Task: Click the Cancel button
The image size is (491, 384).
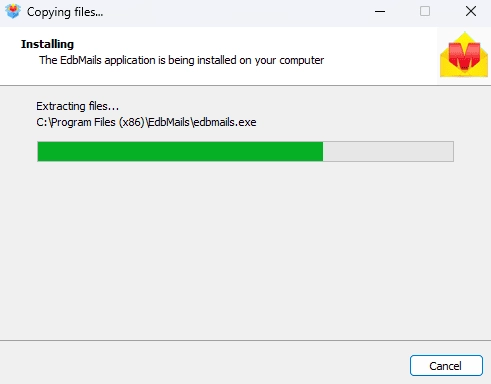Action: 446,366
